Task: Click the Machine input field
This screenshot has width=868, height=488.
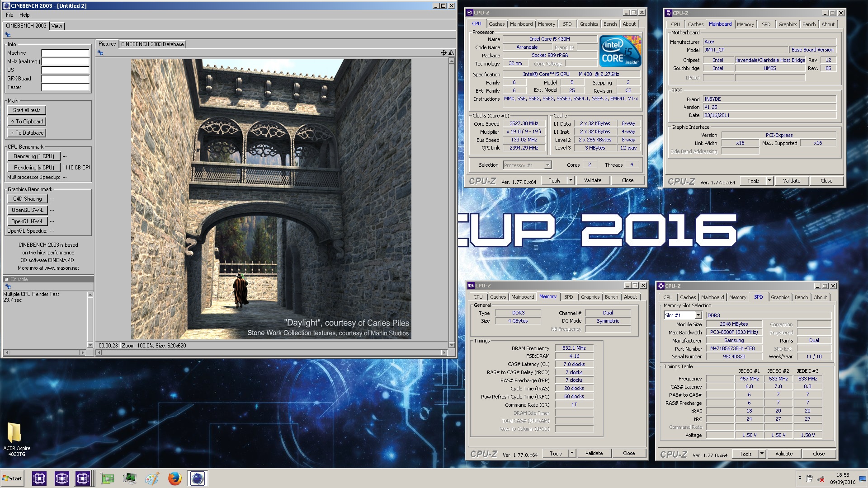Action: click(65, 53)
